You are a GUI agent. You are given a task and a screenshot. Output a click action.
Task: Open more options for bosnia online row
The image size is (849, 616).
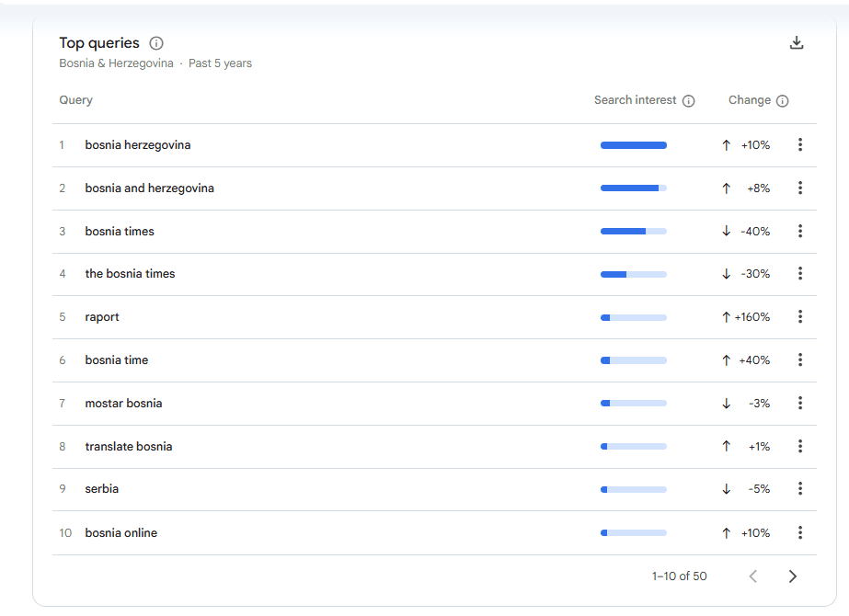[x=800, y=532]
